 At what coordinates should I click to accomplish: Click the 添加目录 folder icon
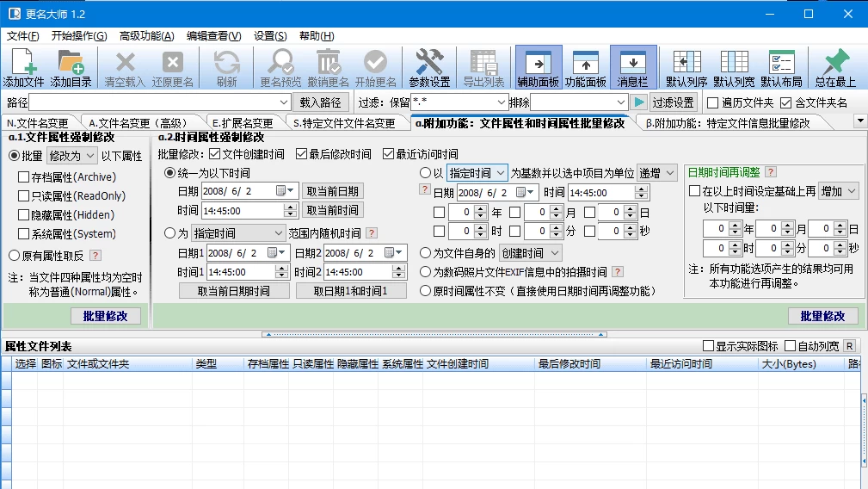(71, 62)
